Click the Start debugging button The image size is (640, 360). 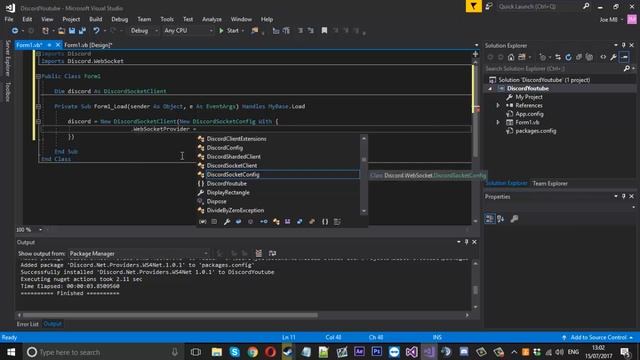229,31
